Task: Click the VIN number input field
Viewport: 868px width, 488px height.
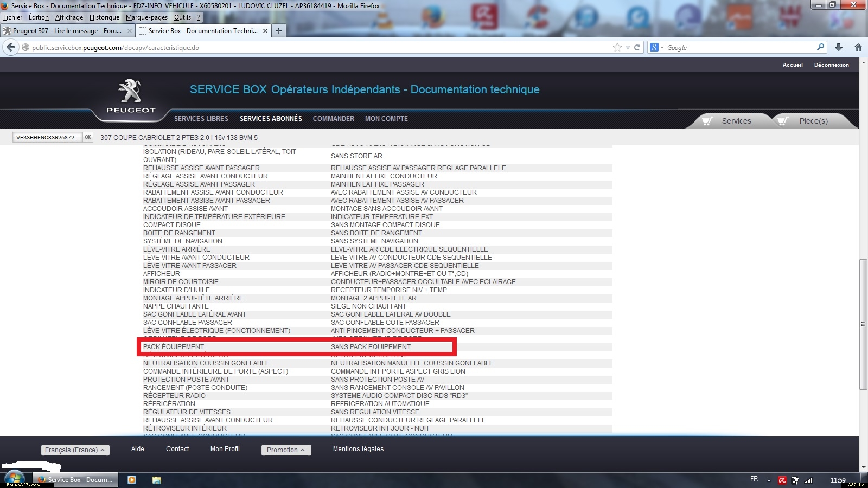Action: pos(47,137)
